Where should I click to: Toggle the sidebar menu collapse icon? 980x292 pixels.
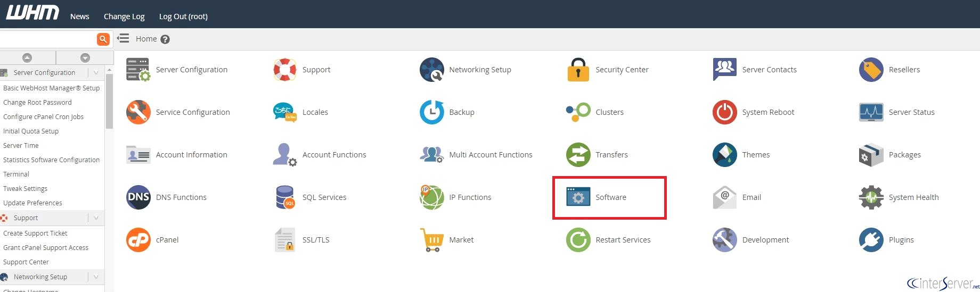click(123, 38)
